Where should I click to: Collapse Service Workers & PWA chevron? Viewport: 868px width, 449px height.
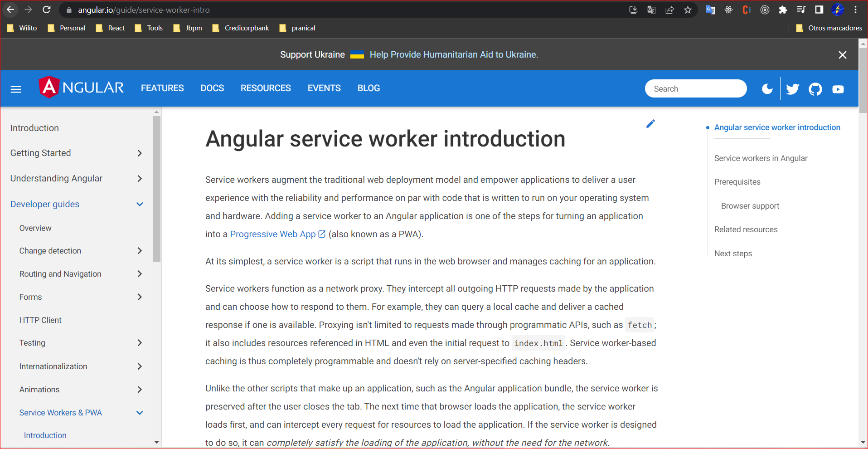[140, 413]
